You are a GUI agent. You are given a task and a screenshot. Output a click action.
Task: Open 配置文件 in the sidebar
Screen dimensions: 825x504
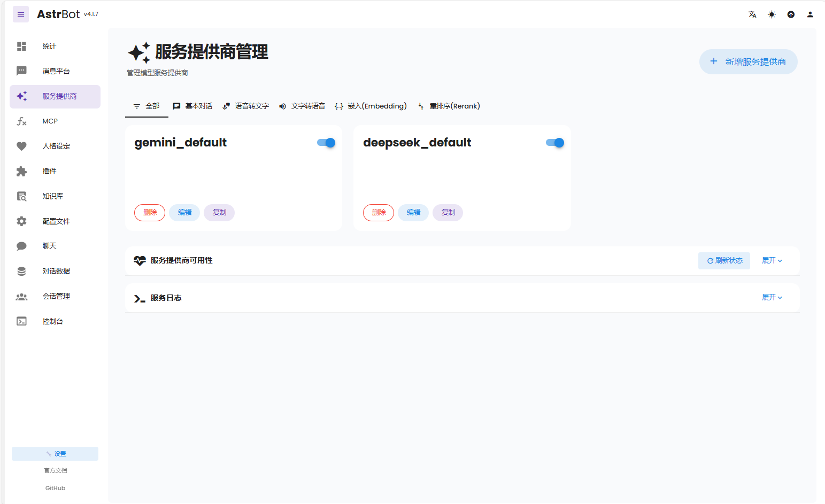click(56, 221)
